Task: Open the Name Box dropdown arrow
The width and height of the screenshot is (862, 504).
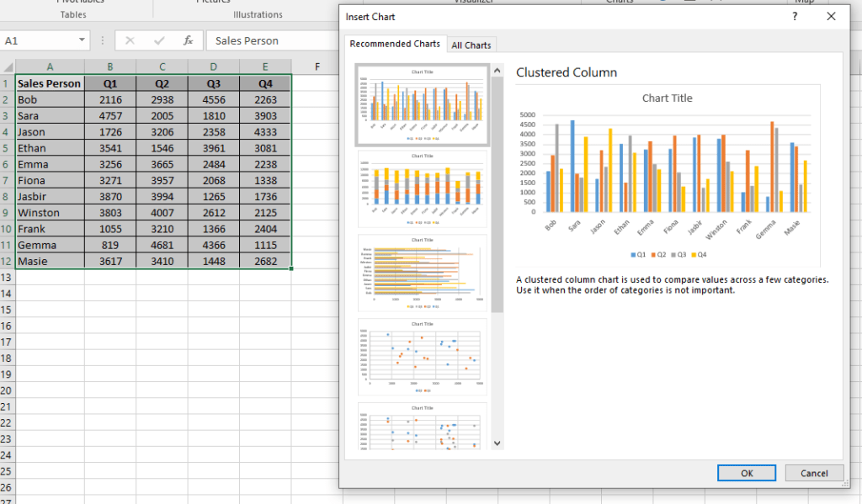Action: (82, 40)
